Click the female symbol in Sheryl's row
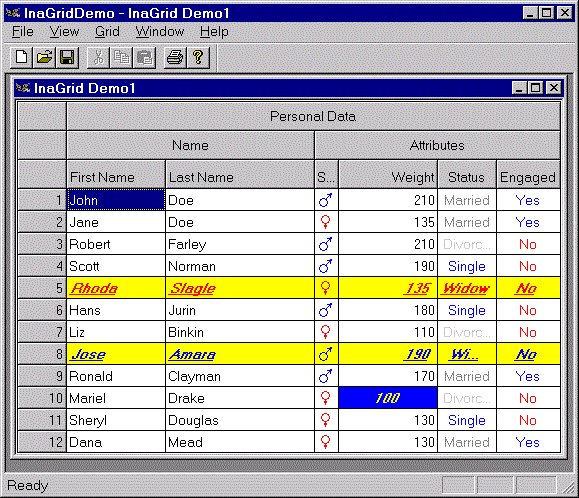 coord(325,420)
